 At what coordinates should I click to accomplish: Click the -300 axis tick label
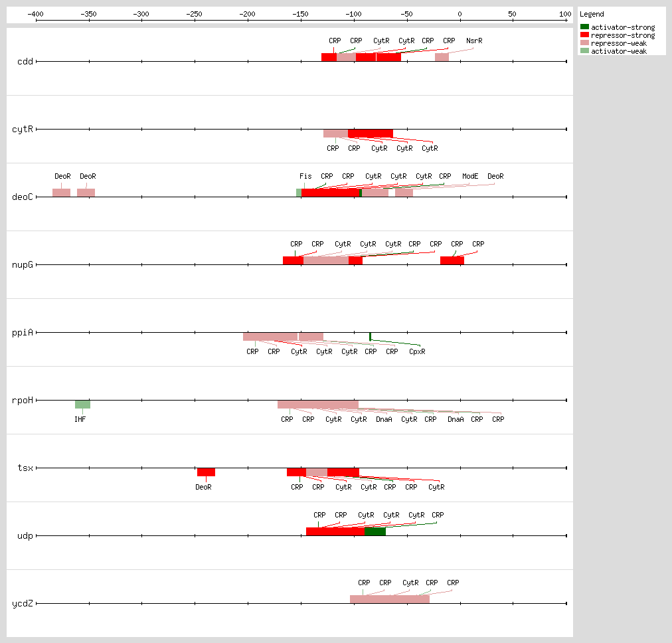click(x=141, y=14)
